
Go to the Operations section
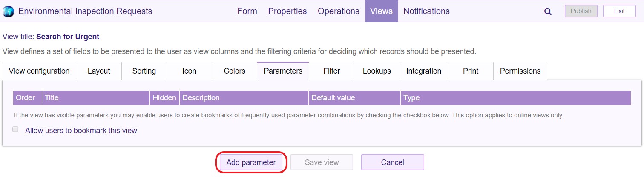[x=338, y=11]
